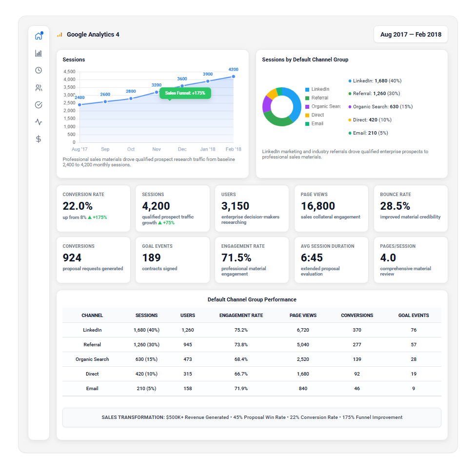Open the bar chart reports icon in sidebar
The image size is (476, 476).
(39, 53)
